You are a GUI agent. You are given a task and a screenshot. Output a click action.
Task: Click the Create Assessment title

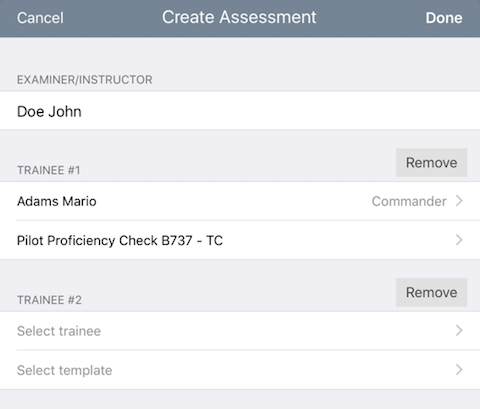239,17
